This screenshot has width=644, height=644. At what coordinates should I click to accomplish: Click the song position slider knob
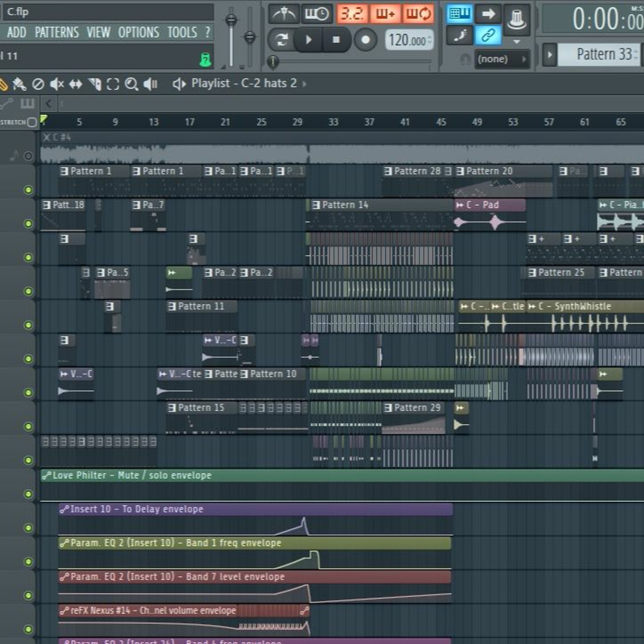point(273,61)
